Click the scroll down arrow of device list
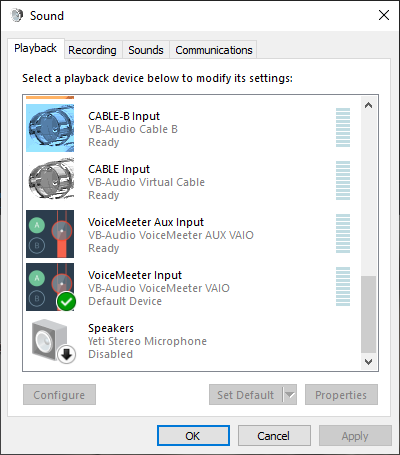The height and width of the screenshot is (455, 400). click(x=368, y=362)
